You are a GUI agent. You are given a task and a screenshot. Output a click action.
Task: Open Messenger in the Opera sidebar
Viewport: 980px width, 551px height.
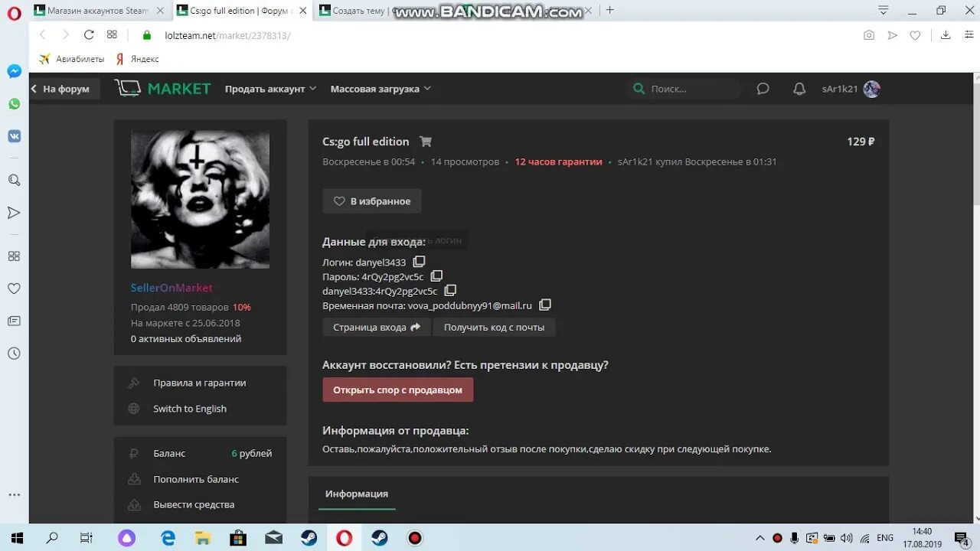[x=14, y=71]
